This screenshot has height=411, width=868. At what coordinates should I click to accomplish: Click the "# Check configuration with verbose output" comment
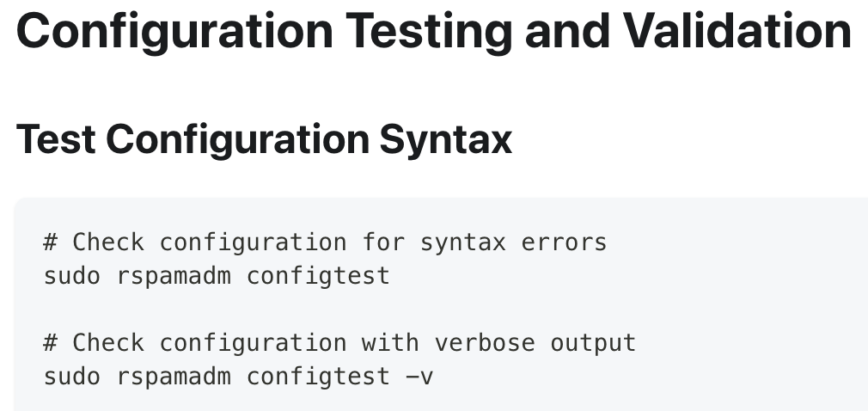click(x=339, y=342)
